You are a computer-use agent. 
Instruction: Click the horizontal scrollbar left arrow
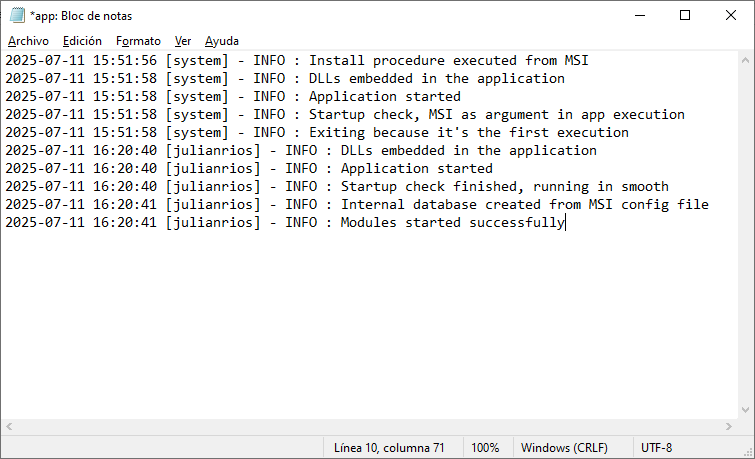click(9, 426)
